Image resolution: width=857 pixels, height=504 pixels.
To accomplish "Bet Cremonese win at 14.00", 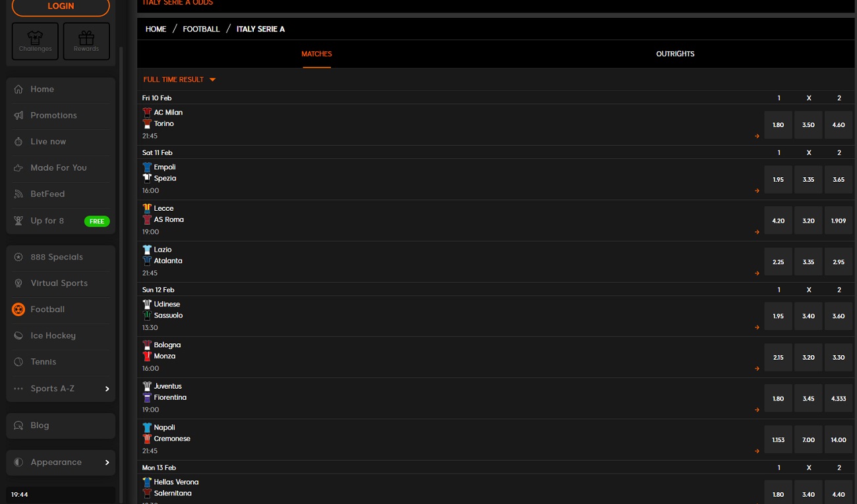I will pyautogui.click(x=839, y=439).
